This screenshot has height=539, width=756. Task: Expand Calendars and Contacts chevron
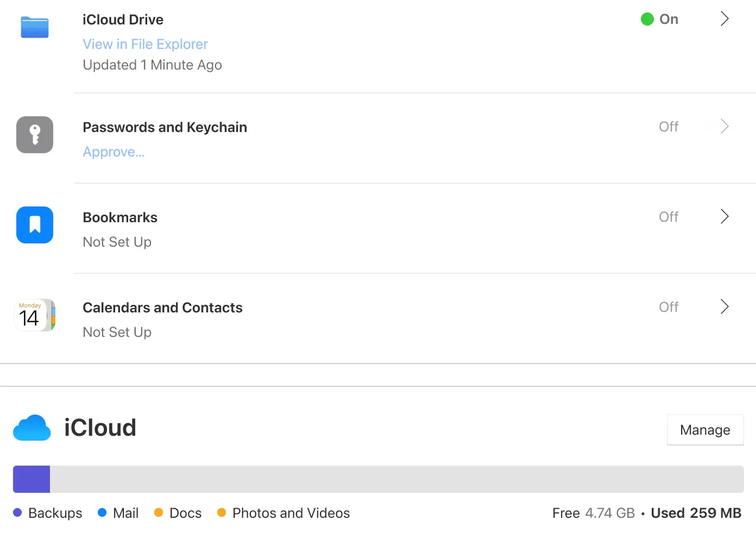click(x=724, y=306)
